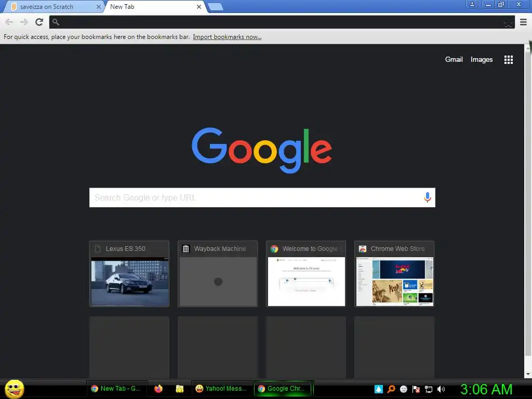Viewport: 532px width, 399px height.
Task: Click the address bar field
Action: click(x=282, y=22)
